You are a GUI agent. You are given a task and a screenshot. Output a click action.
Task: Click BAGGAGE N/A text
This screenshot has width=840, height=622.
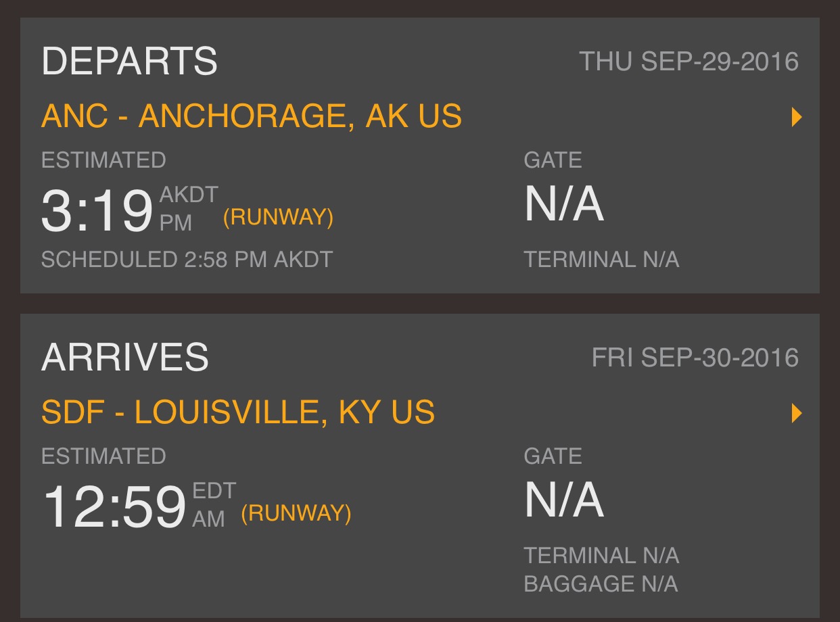601,583
